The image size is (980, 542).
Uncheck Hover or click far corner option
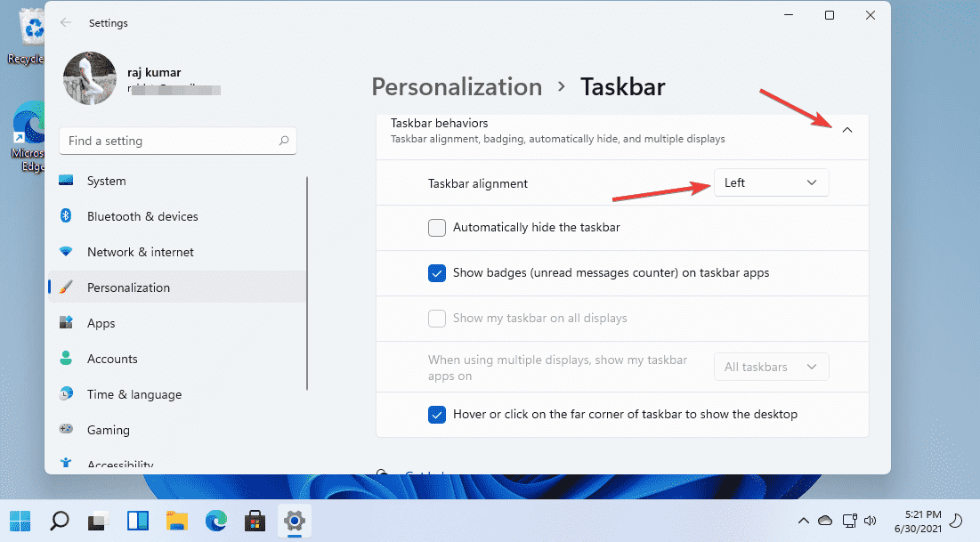[x=437, y=415]
